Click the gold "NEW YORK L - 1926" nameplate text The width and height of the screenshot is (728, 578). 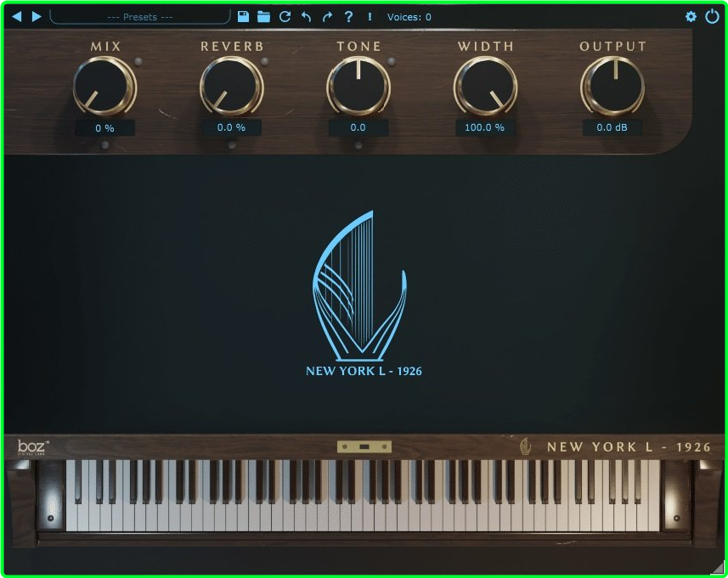point(629,447)
